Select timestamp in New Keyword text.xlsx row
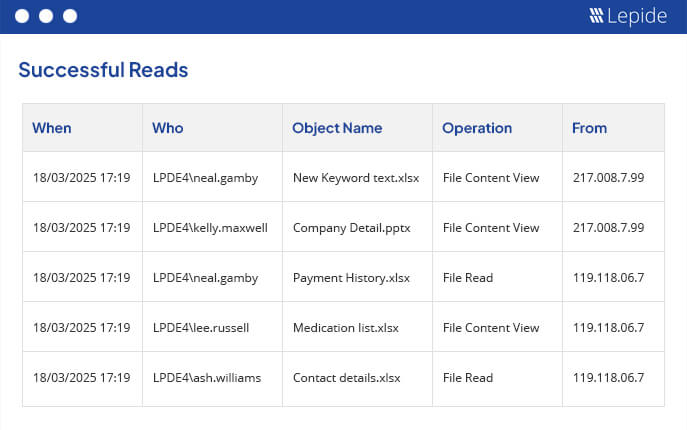 (81, 178)
